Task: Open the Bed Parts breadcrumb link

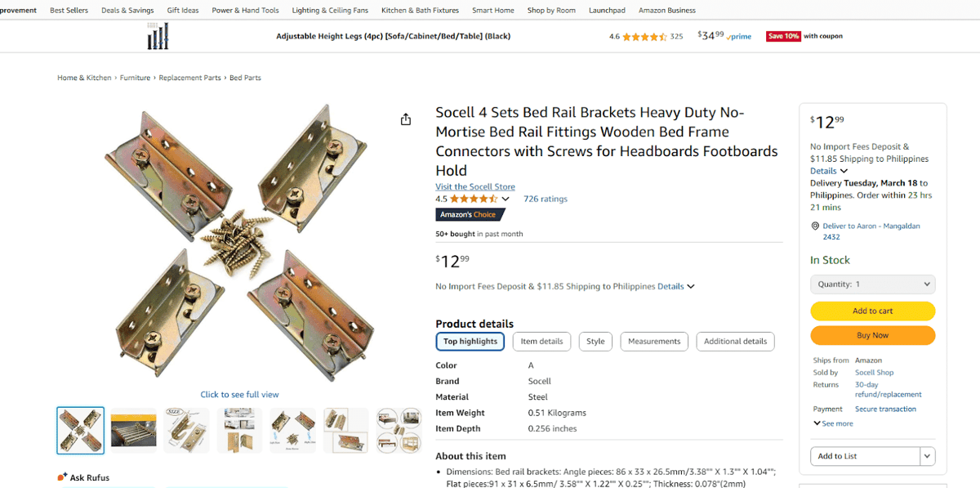Action: [x=245, y=78]
